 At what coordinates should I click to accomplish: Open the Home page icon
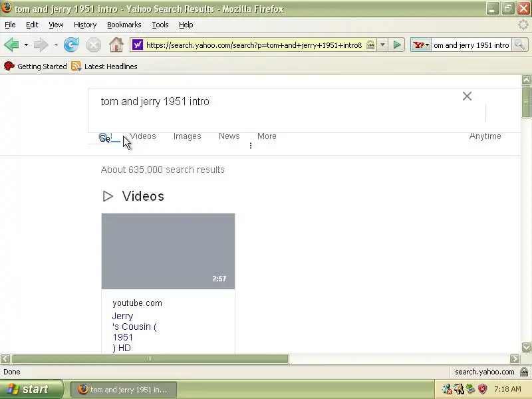coord(116,45)
